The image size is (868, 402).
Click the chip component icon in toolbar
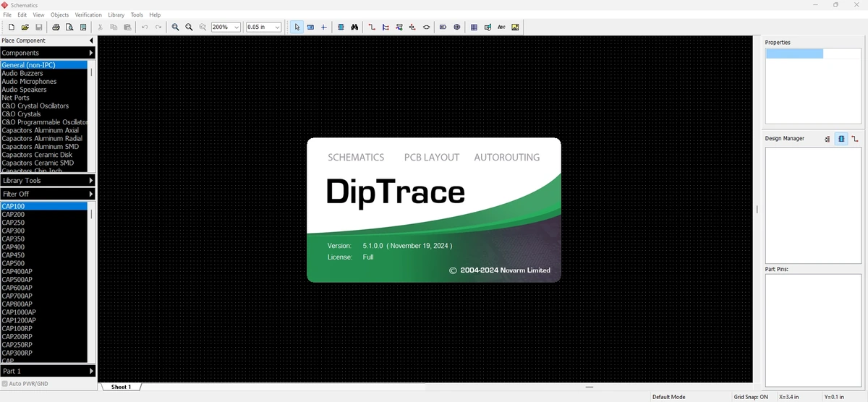(x=341, y=27)
